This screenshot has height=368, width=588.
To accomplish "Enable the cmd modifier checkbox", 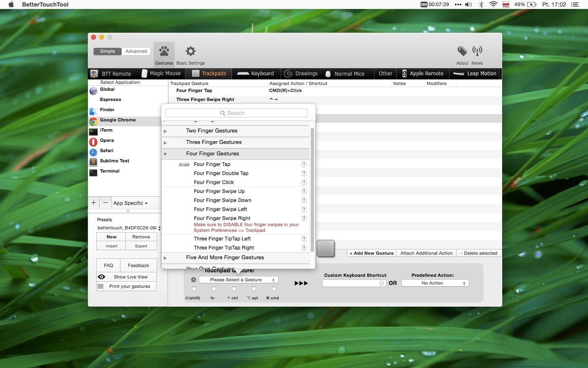I will pos(274,289).
